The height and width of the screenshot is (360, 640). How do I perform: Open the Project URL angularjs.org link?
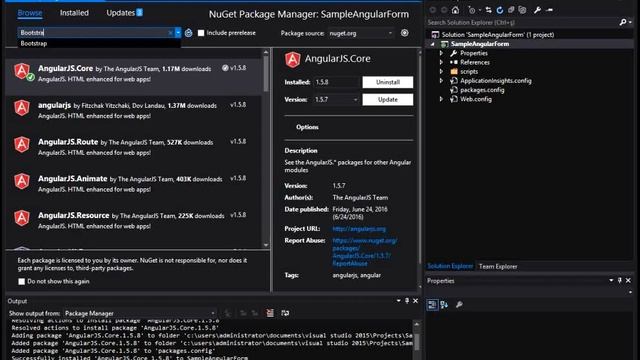pos(359,229)
